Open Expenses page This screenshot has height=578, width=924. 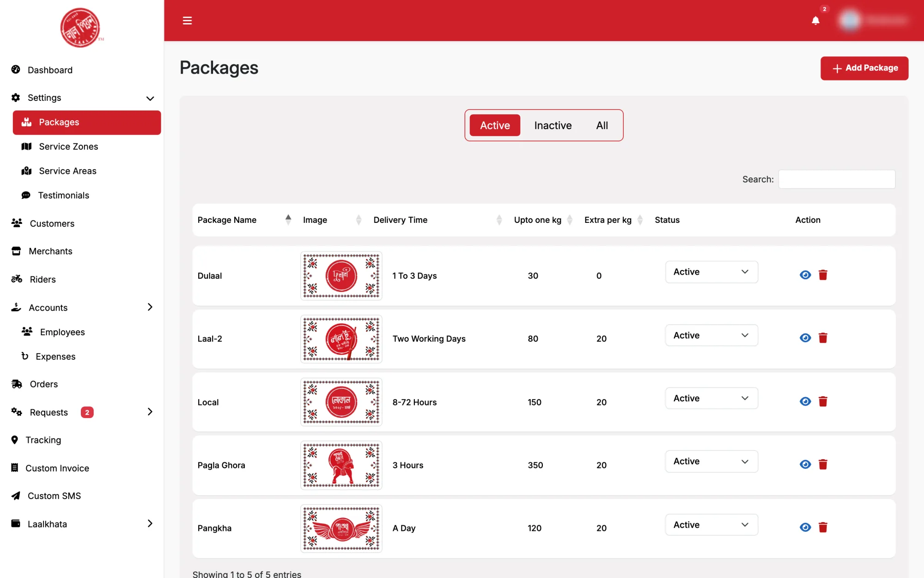[x=55, y=357]
